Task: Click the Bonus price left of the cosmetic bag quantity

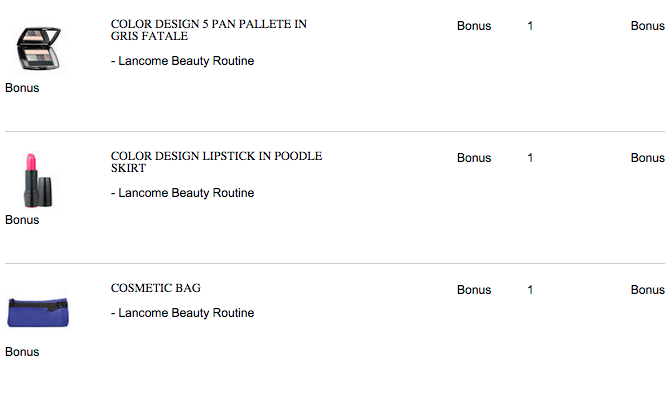Action: (x=474, y=290)
